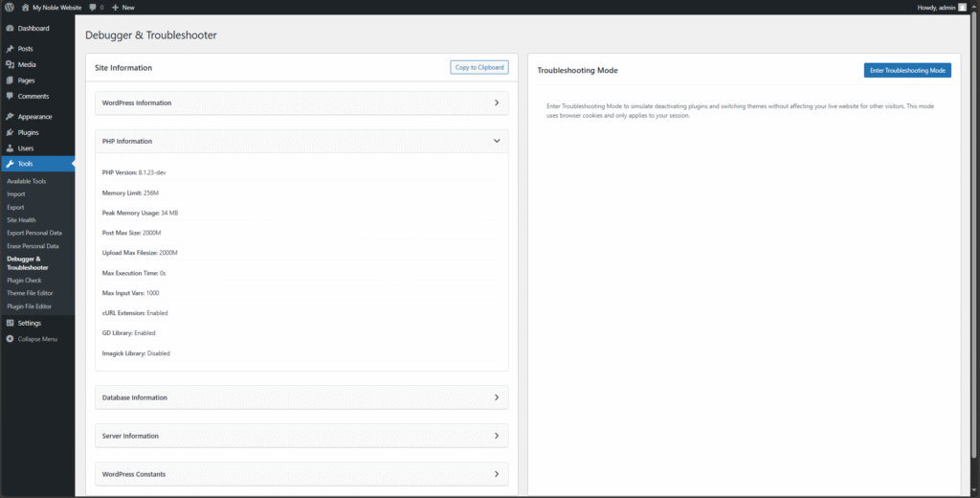
Task: Expand the WordPress Information section
Action: pos(496,102)
